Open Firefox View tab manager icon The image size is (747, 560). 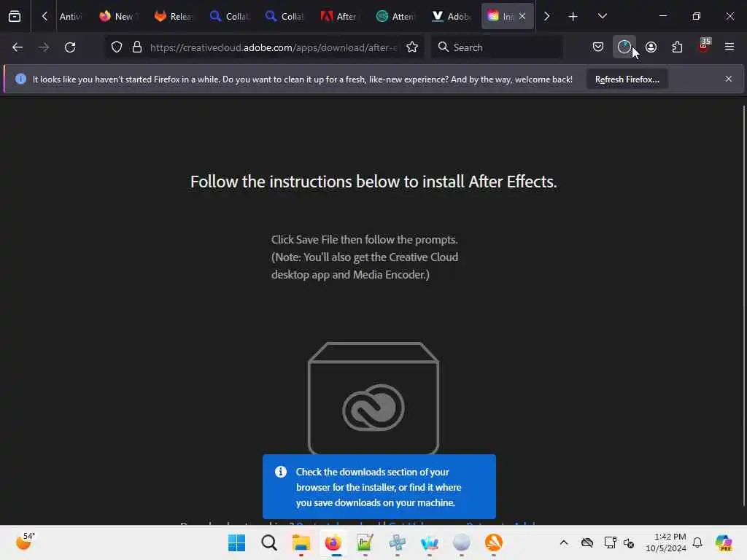point(15,16)
